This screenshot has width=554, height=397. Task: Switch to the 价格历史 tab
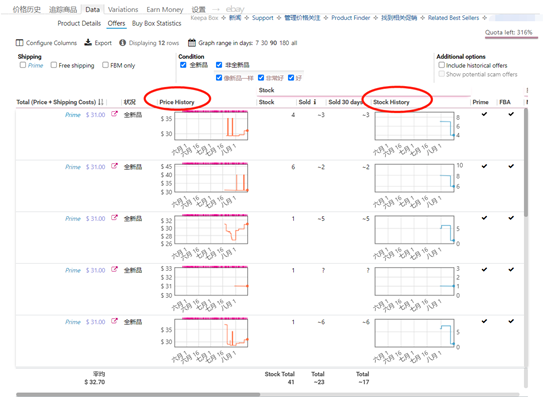(x=26, y=10)
